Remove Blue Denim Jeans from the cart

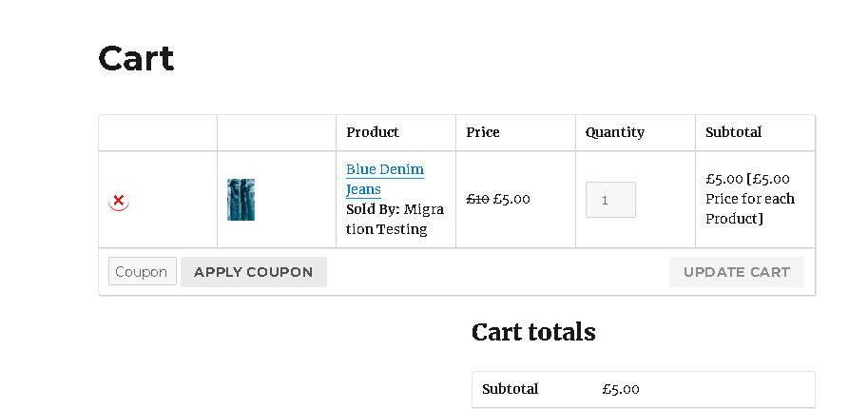coord(119,201)
